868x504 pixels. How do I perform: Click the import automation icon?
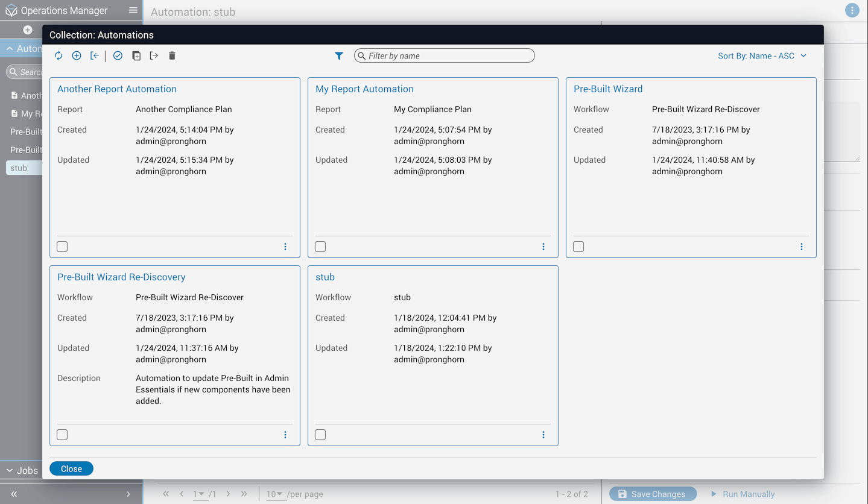(x=95, y=55)
